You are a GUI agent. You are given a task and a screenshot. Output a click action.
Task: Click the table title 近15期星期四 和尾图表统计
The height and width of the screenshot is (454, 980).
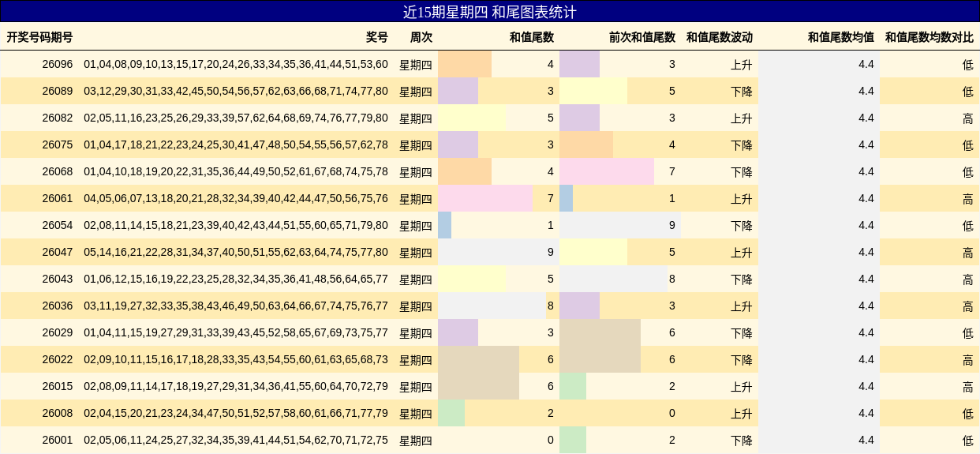(490, 12)
